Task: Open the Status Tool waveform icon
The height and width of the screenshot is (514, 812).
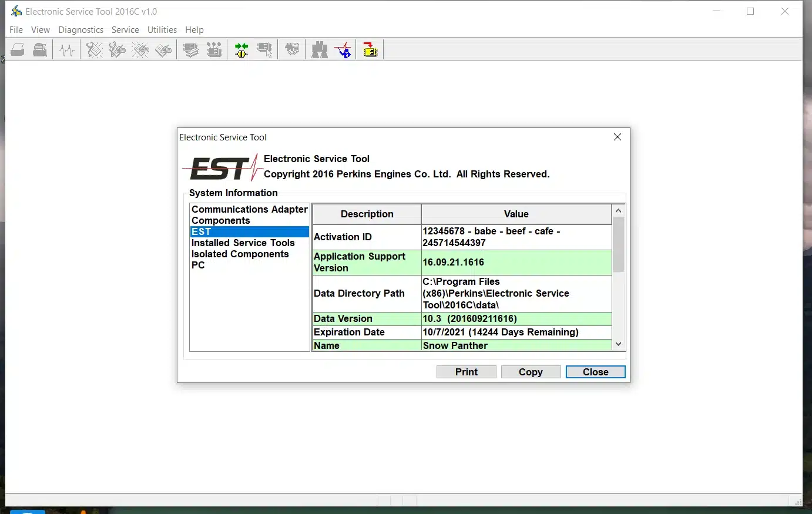Action: tap(67, 50)
